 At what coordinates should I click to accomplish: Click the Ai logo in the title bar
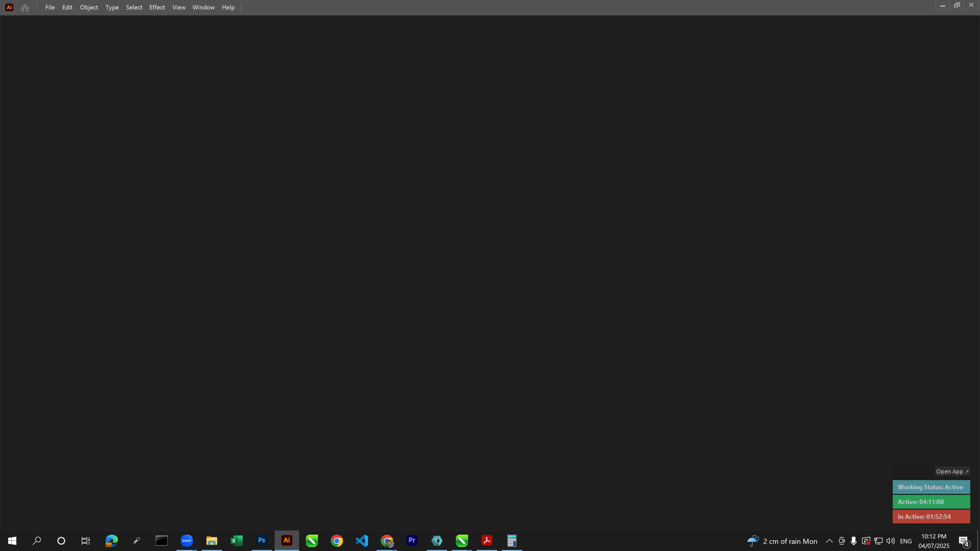point(9,8)
